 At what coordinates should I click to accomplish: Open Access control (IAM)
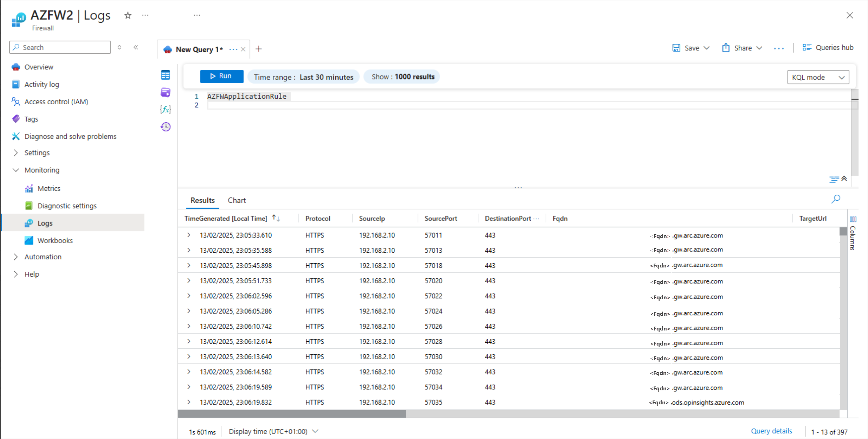56,102
